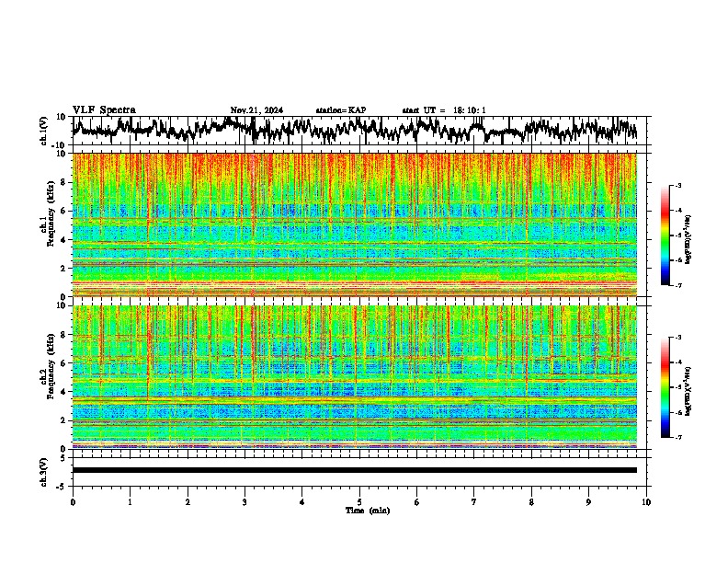Click the 'start UT = 18:10: 1' label
Image resolution: width=728 pixels, height=563 pixels.
pyautogui.click(x=444, y=110)
